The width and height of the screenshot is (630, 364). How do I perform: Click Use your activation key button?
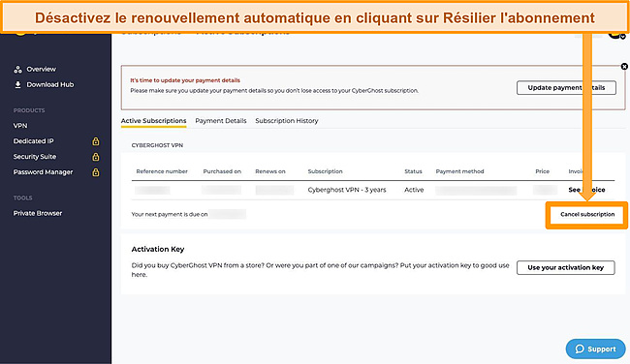pos(566,268)
